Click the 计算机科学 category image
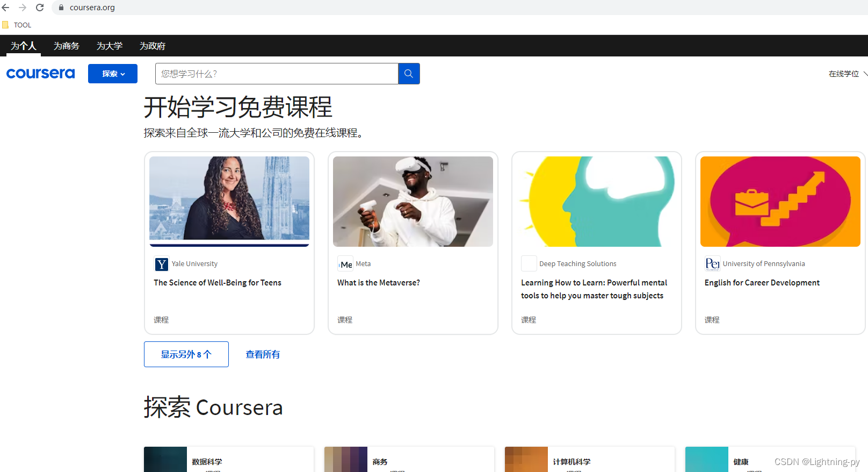The height and width of the screenshot is (472, 868). click(526, 460)
